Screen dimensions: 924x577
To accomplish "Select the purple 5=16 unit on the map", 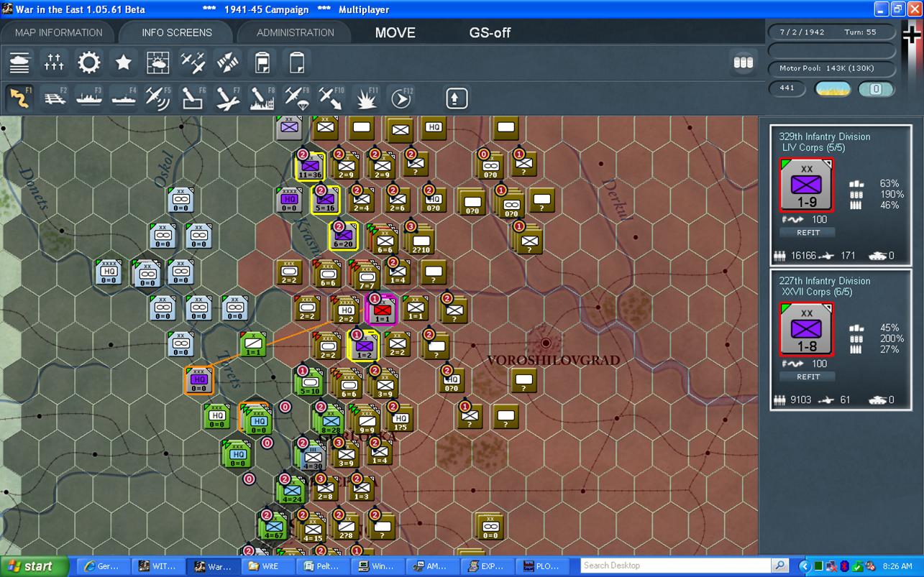I will point(326,200).
